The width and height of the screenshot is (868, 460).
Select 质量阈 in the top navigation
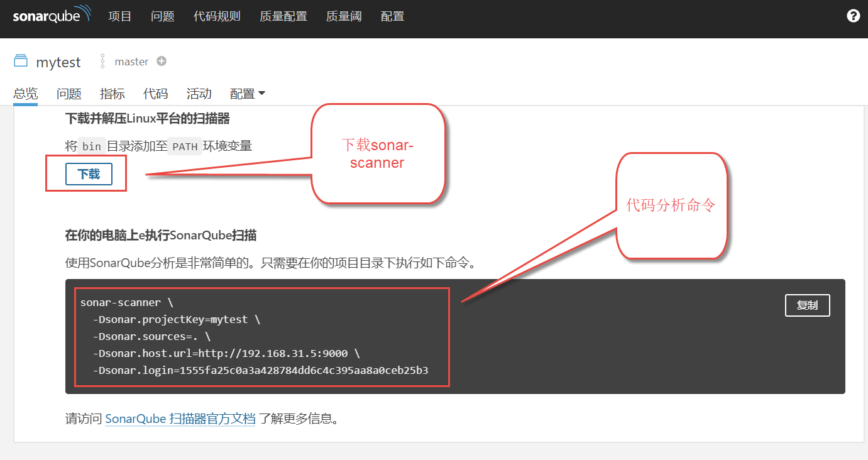click(x=344, y=16)
